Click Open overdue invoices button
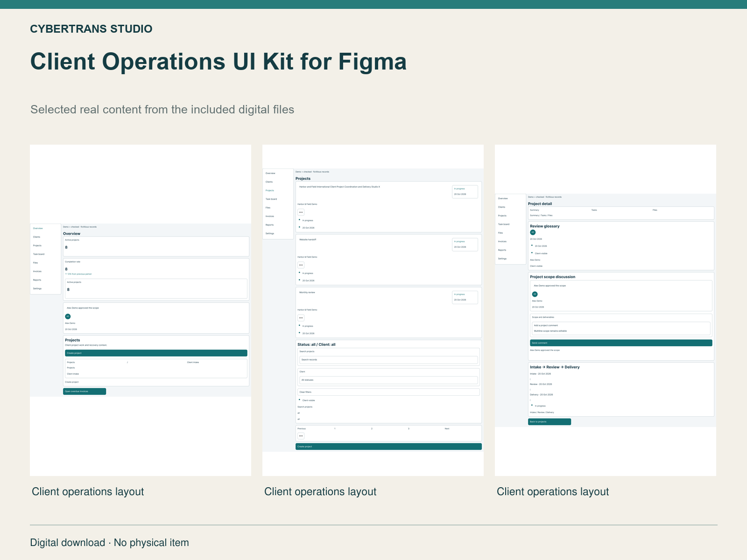Image resolution: width=747 pixels, height=560 pixels. [x=85, y=392]
